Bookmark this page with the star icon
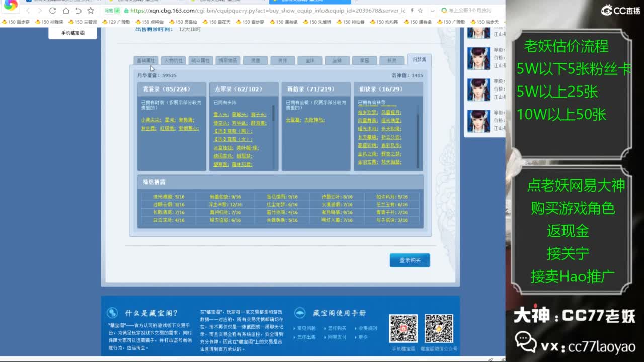644x362 pixels. 91,11
